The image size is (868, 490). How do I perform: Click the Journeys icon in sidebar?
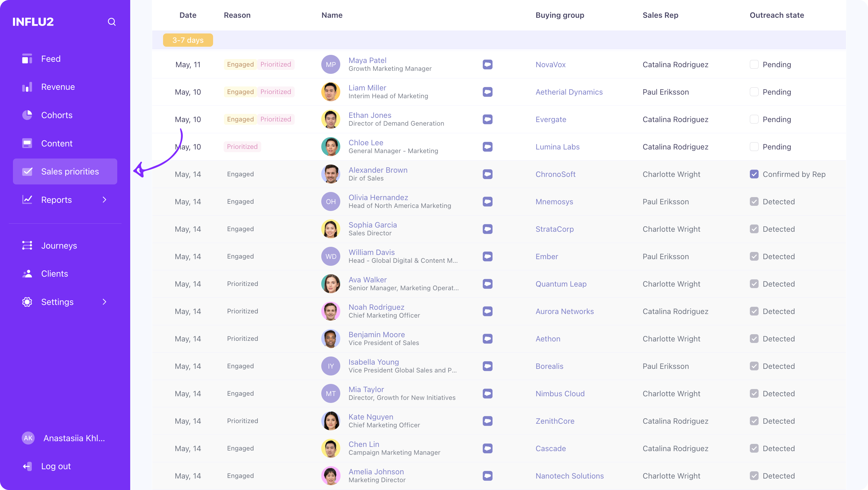pos(27,245)
